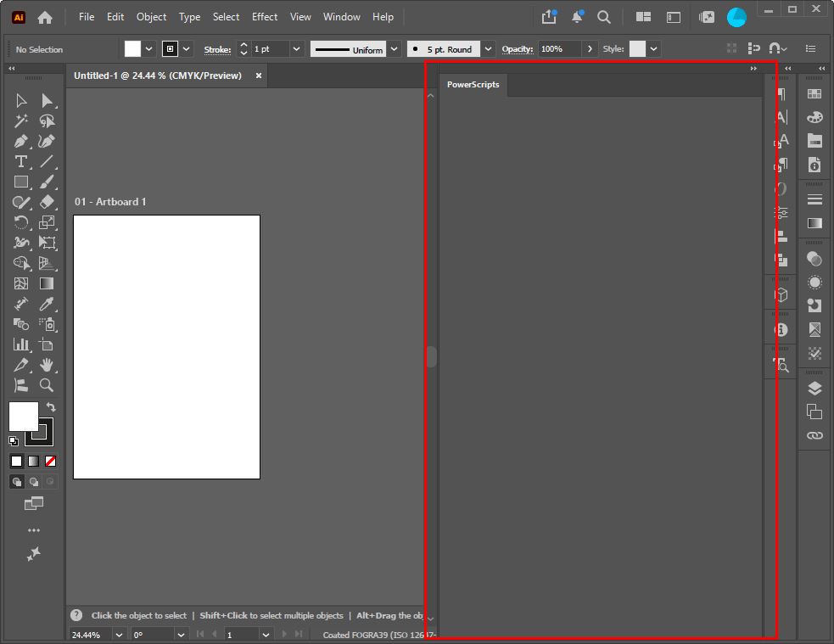Open the Effect menu
Image resolution: width=834 pixels, height=644 pixels.
[265, 17]
